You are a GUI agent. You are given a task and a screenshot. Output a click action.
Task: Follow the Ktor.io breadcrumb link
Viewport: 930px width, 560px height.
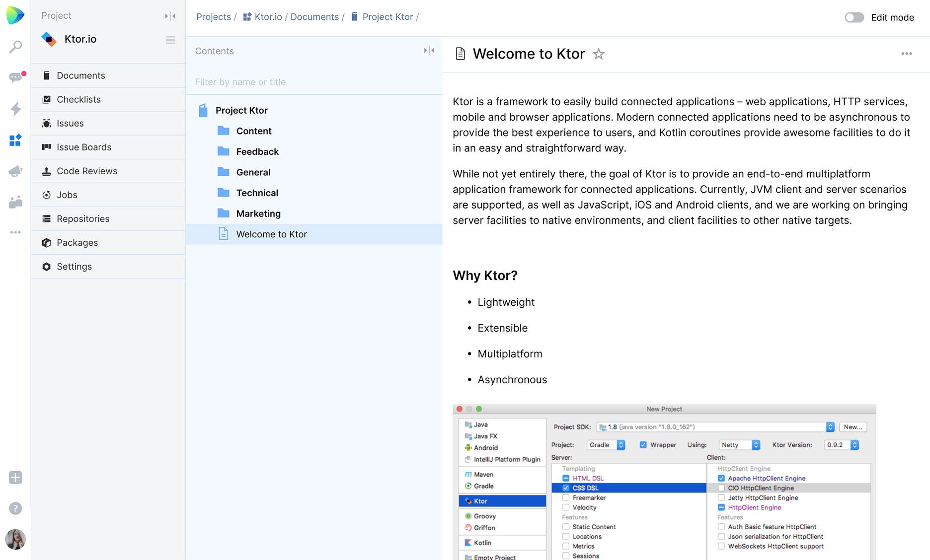coord(262,17)
